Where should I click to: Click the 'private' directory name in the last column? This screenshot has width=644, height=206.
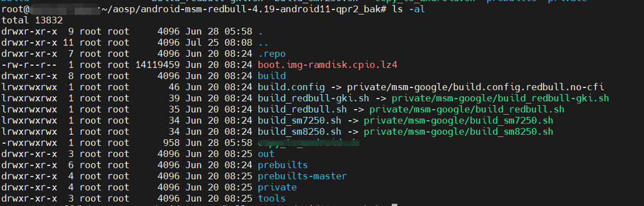(277, 187)
